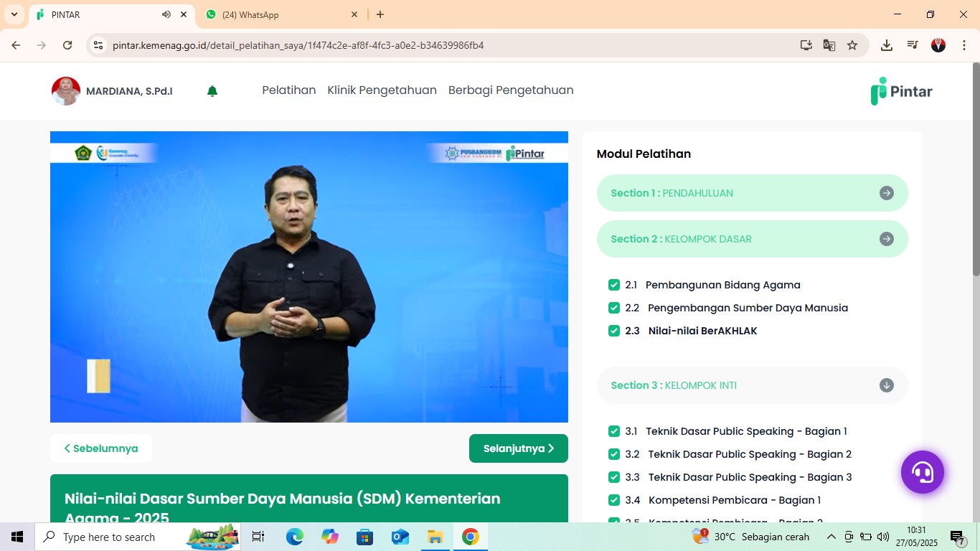Click the purple support headset icon

point(923,472)
